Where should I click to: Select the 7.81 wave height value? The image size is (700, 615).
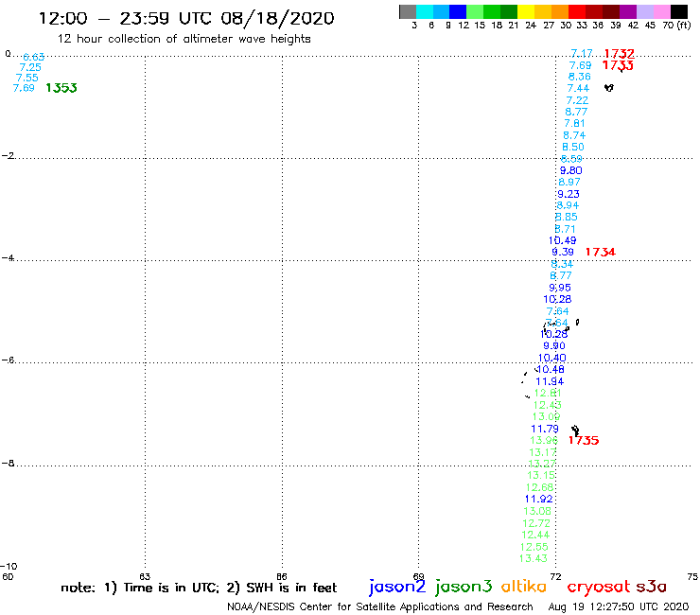pyautogui.click(x=574, y=123)
